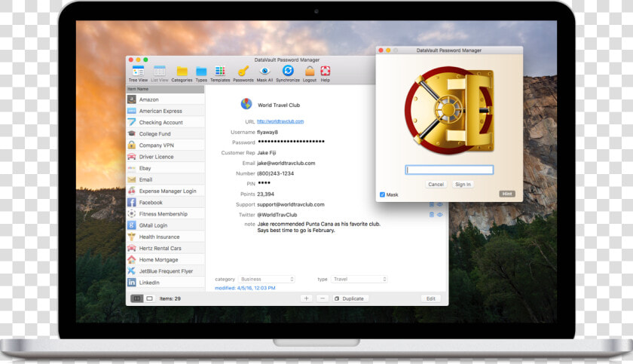
Task: Click phone number (800)243-1234
Action: pyautogui.click(x=276, y=173)
